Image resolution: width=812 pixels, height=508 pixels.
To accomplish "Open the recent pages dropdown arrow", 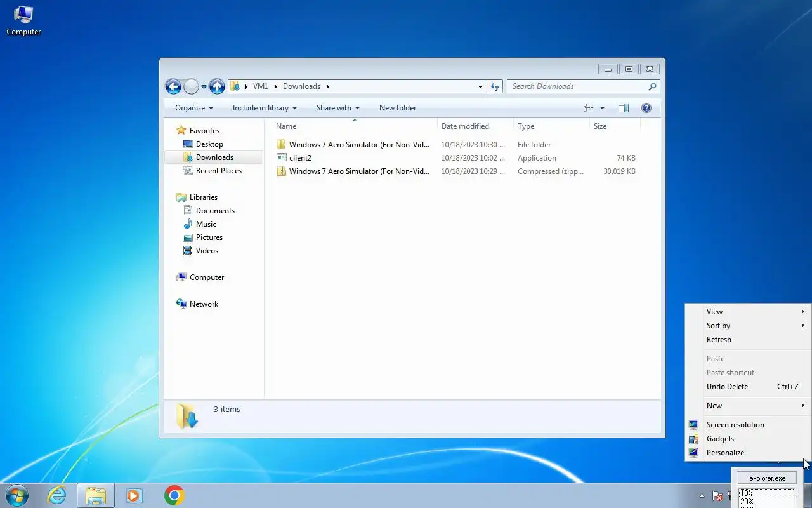I will tap(204, 86).
